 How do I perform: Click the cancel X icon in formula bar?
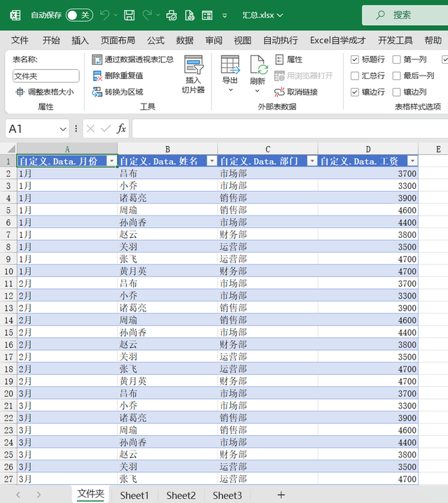click(x=90, y=129)
